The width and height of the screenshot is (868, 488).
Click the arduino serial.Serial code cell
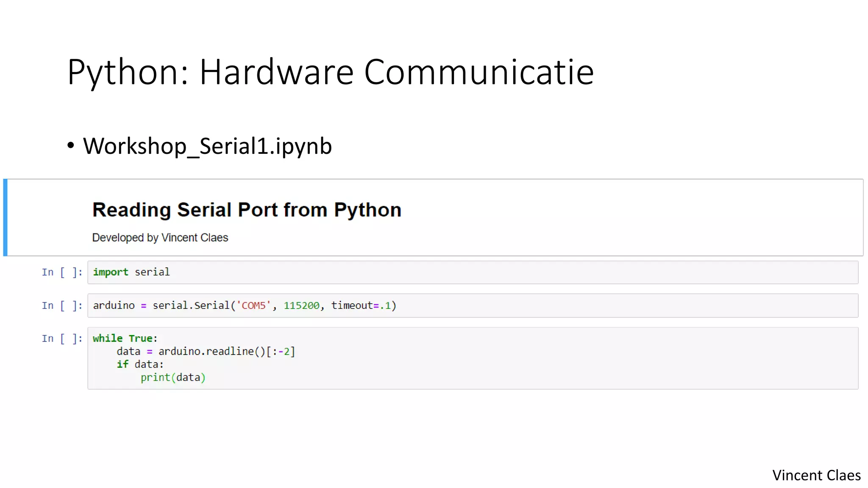473,305
